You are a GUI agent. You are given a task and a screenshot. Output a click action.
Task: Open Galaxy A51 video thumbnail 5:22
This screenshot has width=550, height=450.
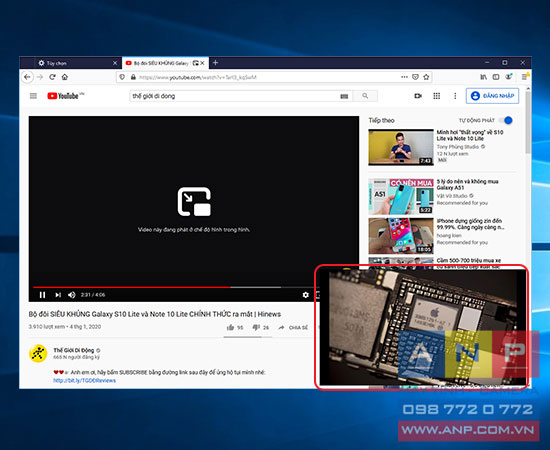tap(401, 196)
